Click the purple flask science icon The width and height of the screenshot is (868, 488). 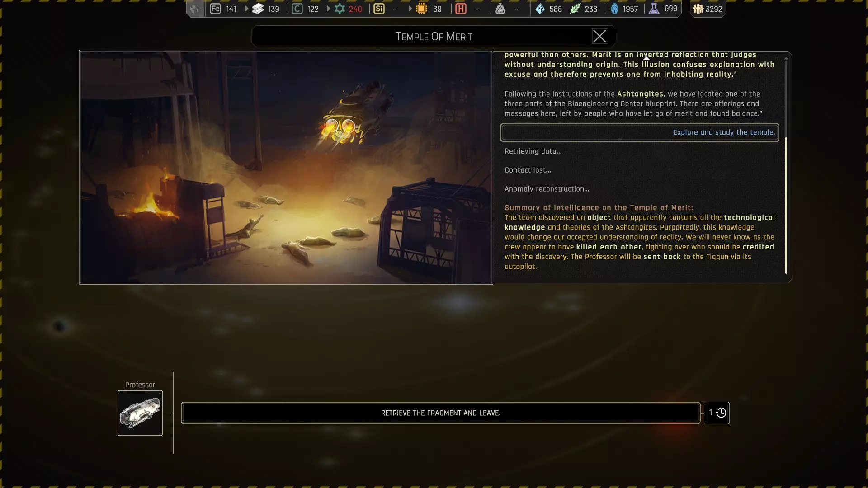[654, 9]
